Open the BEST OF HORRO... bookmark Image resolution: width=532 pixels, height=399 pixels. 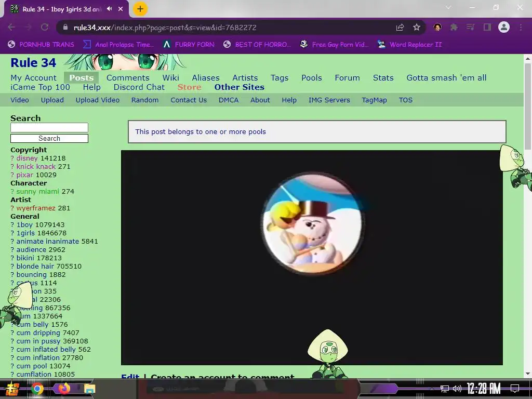point(257,45)
